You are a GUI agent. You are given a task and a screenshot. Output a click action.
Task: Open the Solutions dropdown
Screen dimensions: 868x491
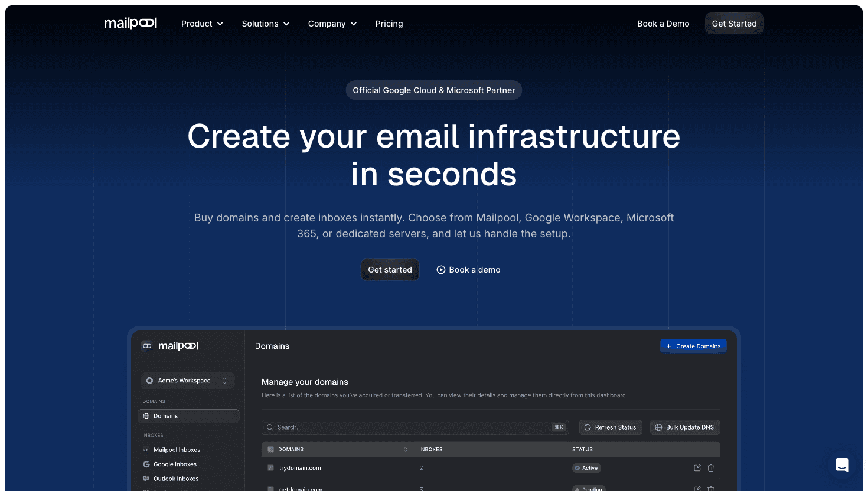pos(265,24)
